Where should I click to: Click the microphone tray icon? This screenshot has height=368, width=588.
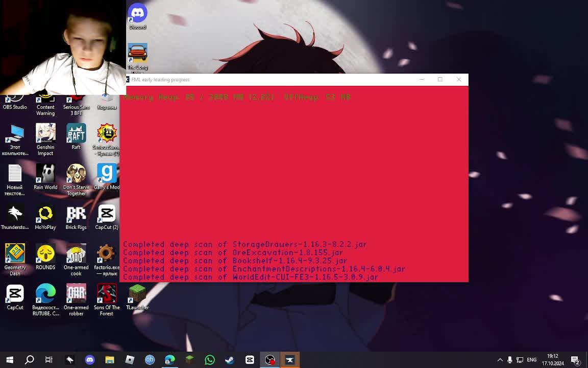pos(509,360)
